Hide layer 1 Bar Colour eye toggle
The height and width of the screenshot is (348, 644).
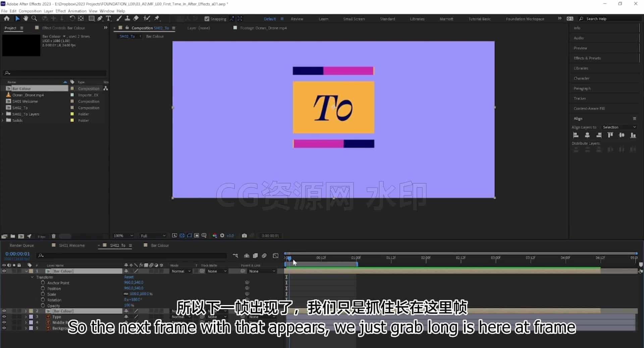(x=4, y=271)
